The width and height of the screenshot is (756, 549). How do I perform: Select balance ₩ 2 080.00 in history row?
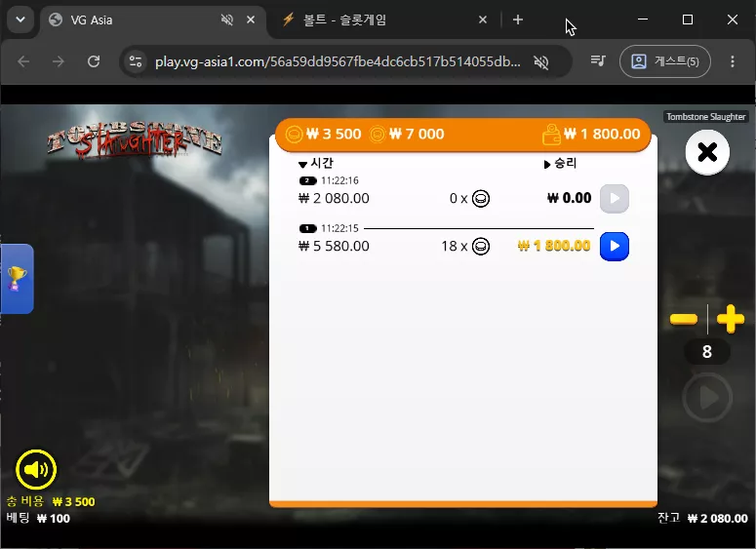(334, 198)
